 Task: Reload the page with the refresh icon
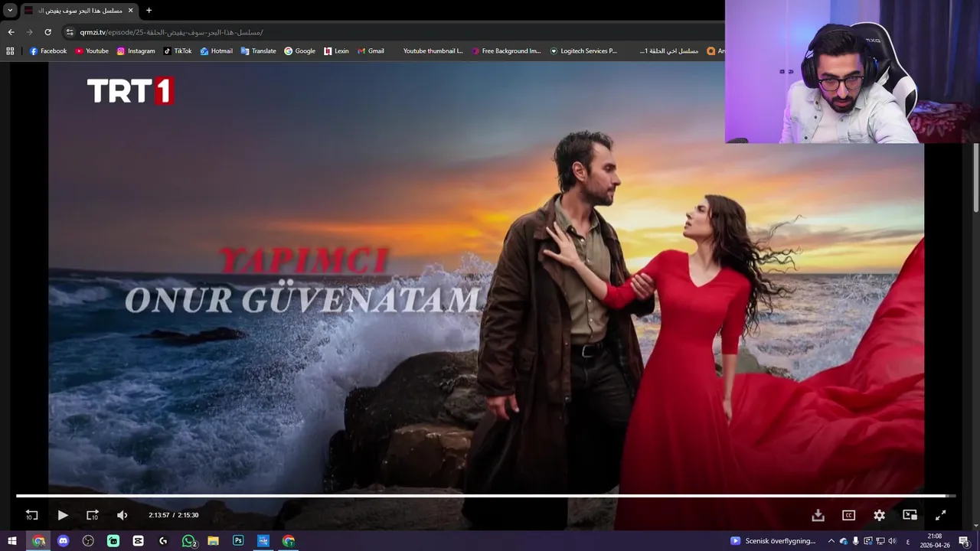(47, 32)
